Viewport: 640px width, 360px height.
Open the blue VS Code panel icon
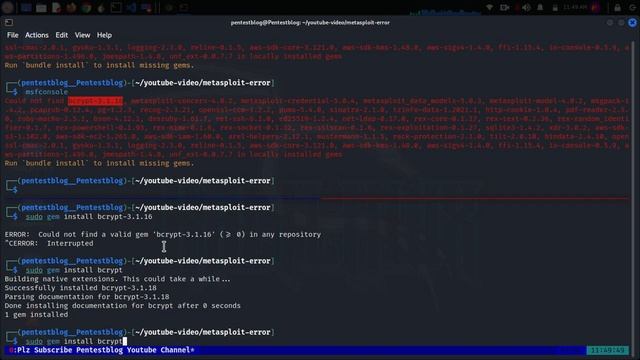click(131, 7)
